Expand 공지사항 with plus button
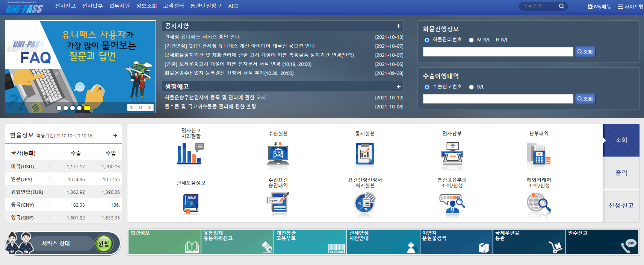The image size is (644, 265). coord(398,26)
